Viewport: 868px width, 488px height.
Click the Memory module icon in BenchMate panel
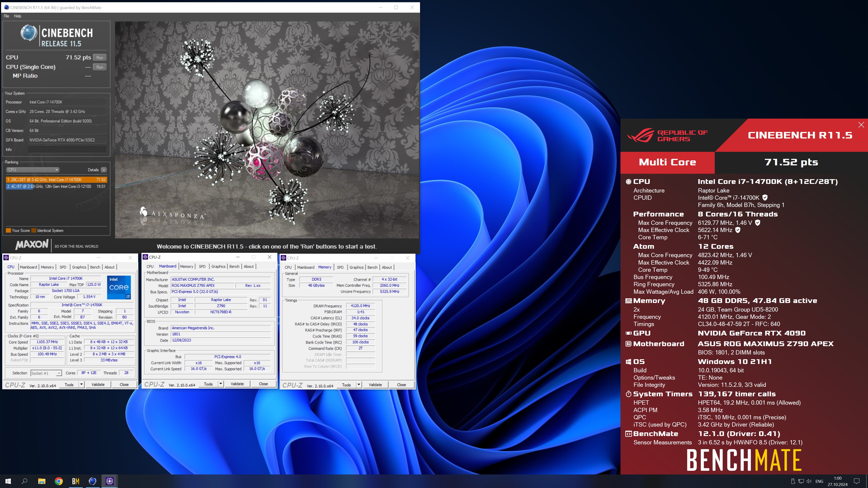point(628,301)
